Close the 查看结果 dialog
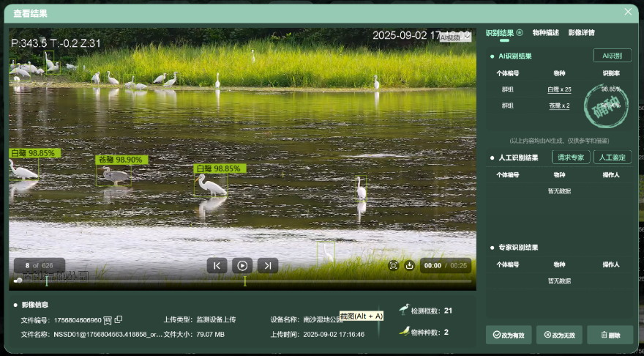 pos(628,12)
